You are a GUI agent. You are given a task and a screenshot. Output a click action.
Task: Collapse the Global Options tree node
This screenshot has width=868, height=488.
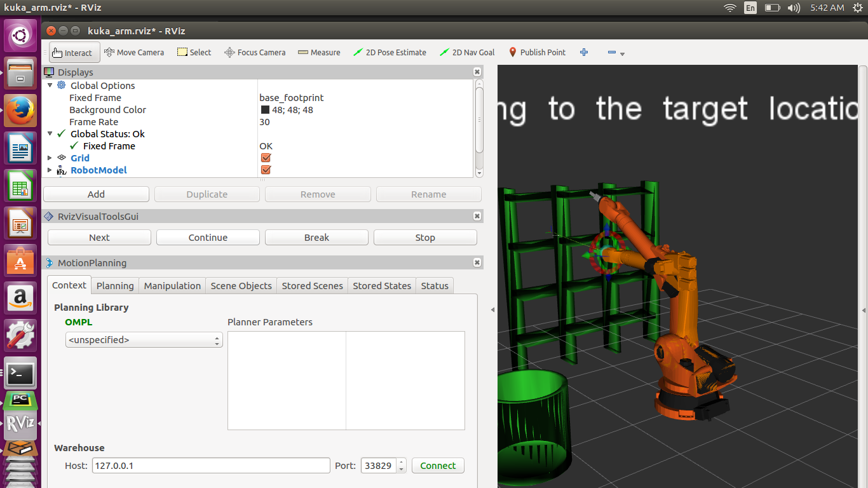[x=50, y=85]
